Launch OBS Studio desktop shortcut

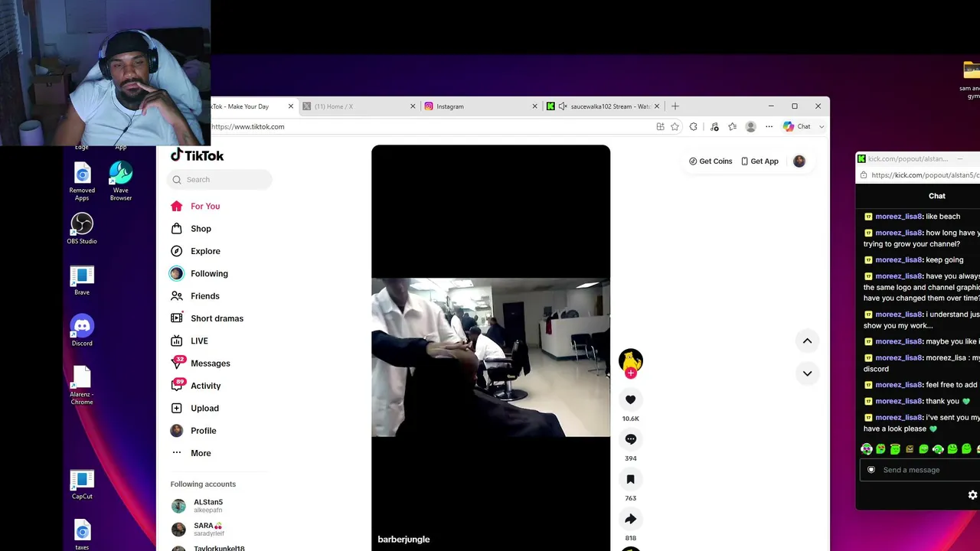click(82, 229)
